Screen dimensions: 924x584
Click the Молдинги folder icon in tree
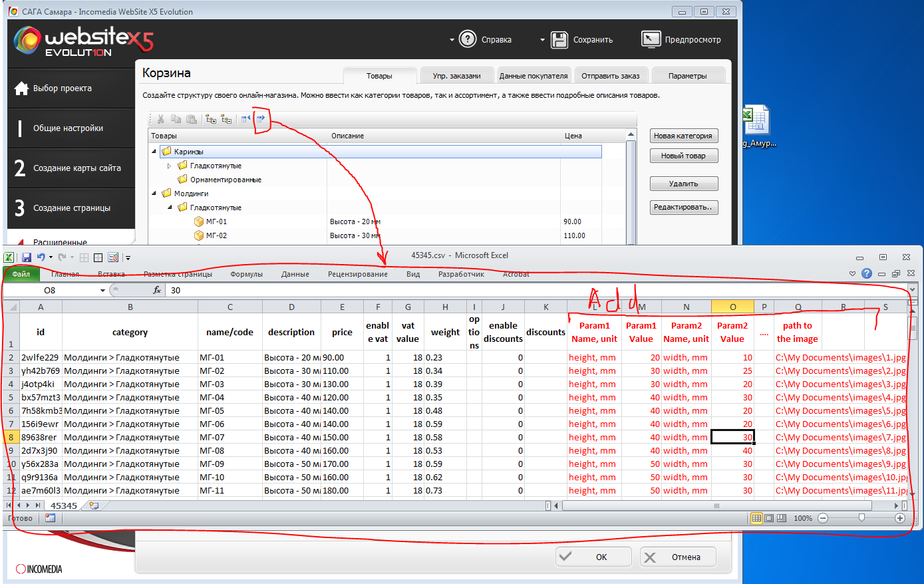pyautogui.click(x=166, y=194)
